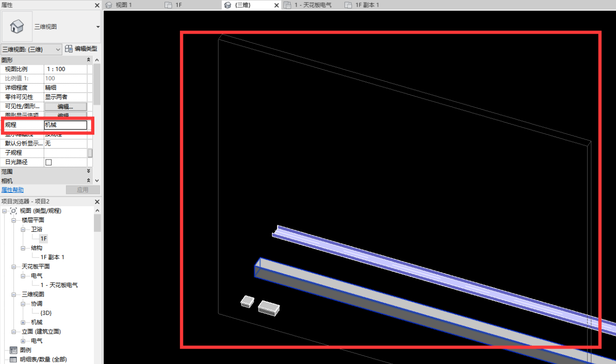
Task: Collapse the 三维视图 tree node
Action: tap(14, 294)
